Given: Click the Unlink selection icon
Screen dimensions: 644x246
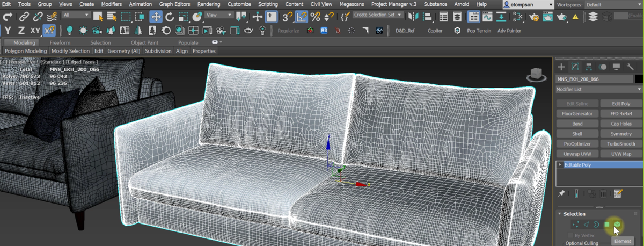Looking at the screenshot, I should coord(38,17).
